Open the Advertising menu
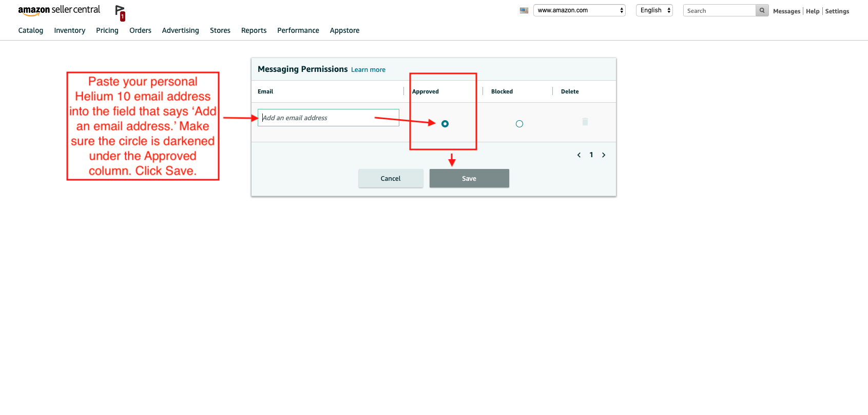 (x=180, y=30)
